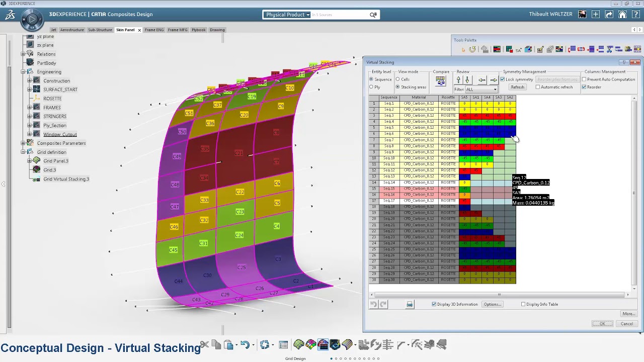This screenshot has height=362, width=644.
Task: Click the scissors icon in Tools Palette
Action: tap(610, 49)
